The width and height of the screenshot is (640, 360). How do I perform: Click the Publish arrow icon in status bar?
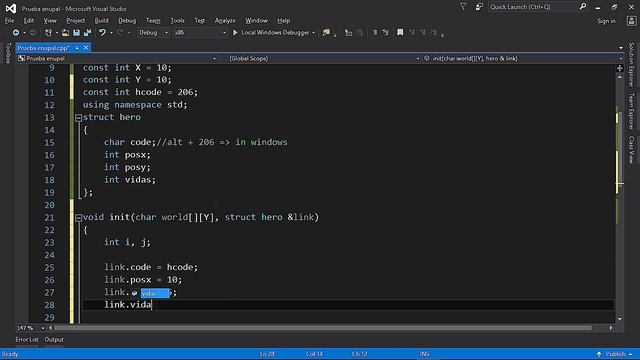point(599,354)
